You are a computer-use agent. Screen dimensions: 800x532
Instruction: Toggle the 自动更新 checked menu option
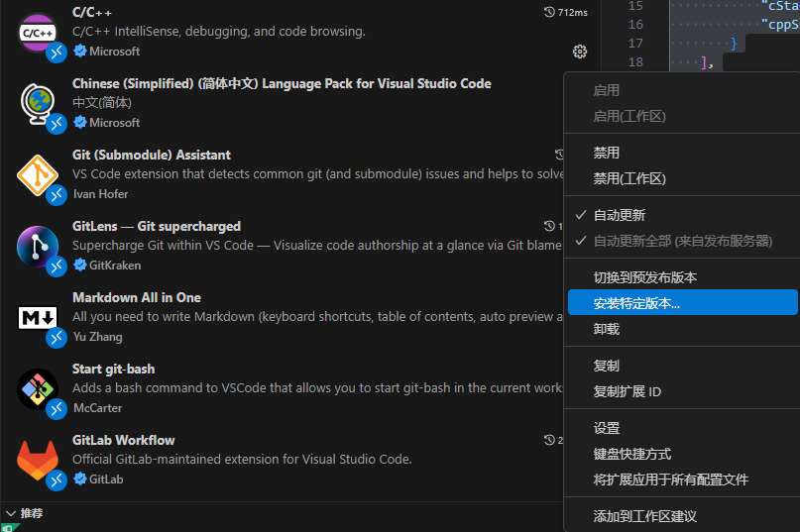682,215
